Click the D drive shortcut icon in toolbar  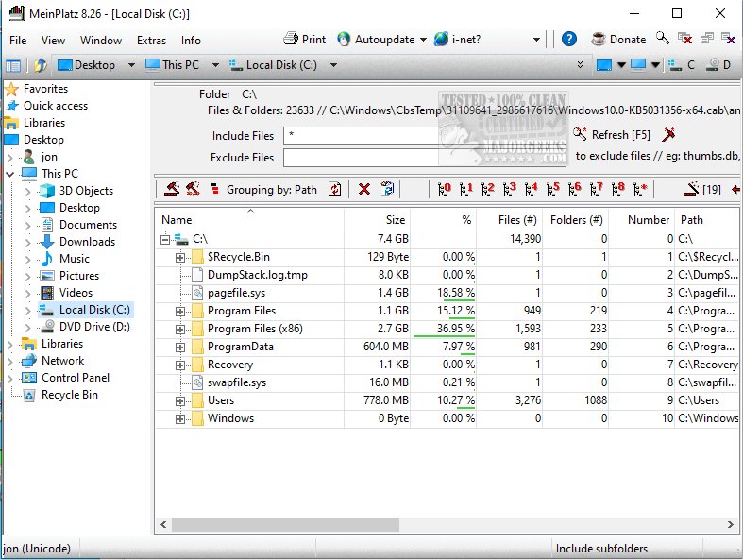pyautogui.click(x=718, y=65)
